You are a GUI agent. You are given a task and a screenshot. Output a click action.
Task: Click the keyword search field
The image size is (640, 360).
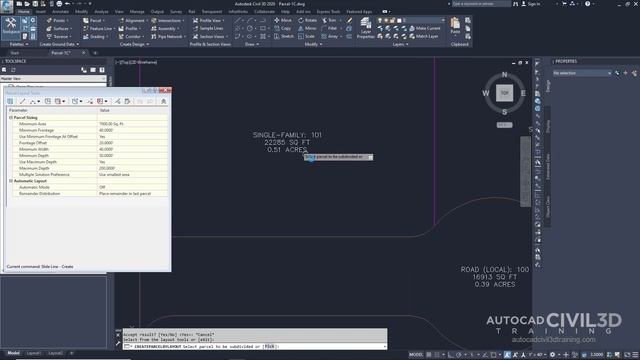480,4
